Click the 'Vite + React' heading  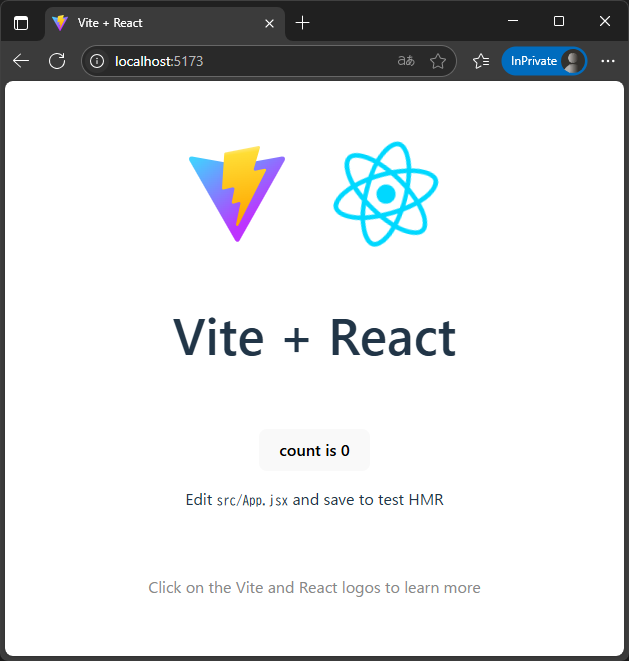[314, 338]
